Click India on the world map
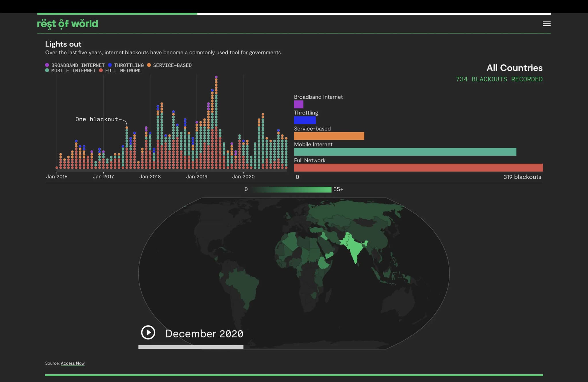The image size is (588, 382). (354, 248)
